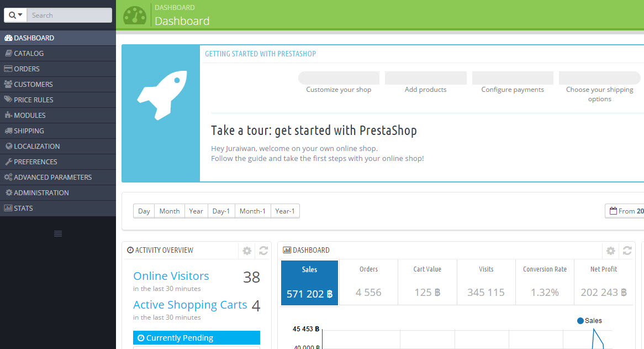Click the Stats bar chart icon
This screenshot has height=349, width=644.
(x=8, y=208)
